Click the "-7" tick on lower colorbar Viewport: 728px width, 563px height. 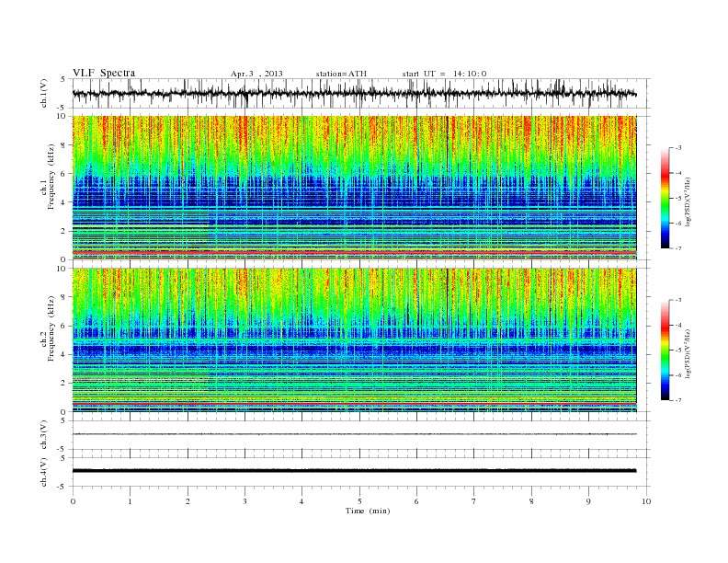pos(677,400)
